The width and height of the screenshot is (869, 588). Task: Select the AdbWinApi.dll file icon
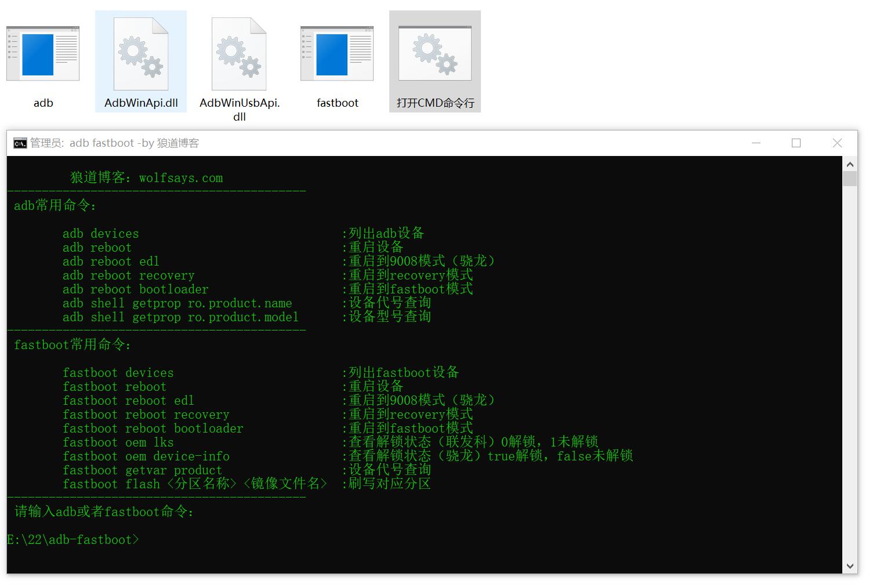click(141, 54)
